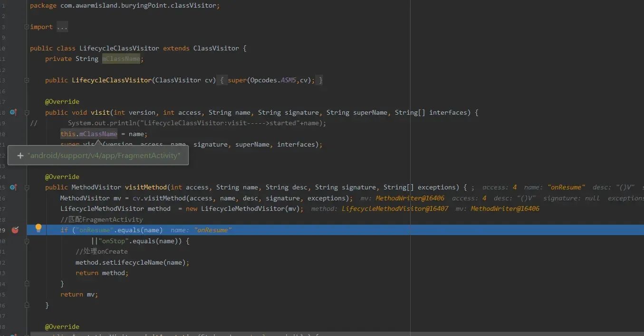Viewport: 644px width, 336px height.
Task: Expand the folded import block
Action: pos(27,27)
